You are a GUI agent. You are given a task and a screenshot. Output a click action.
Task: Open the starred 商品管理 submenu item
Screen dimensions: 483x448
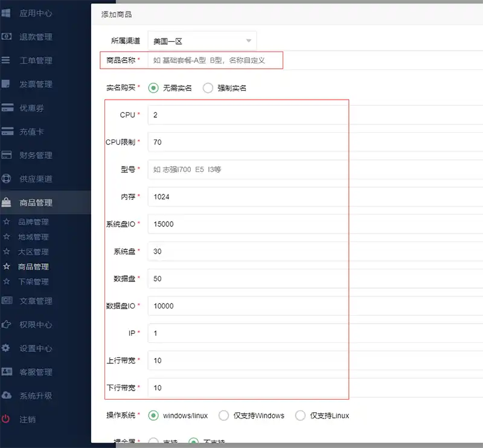[x=33, y=266]
